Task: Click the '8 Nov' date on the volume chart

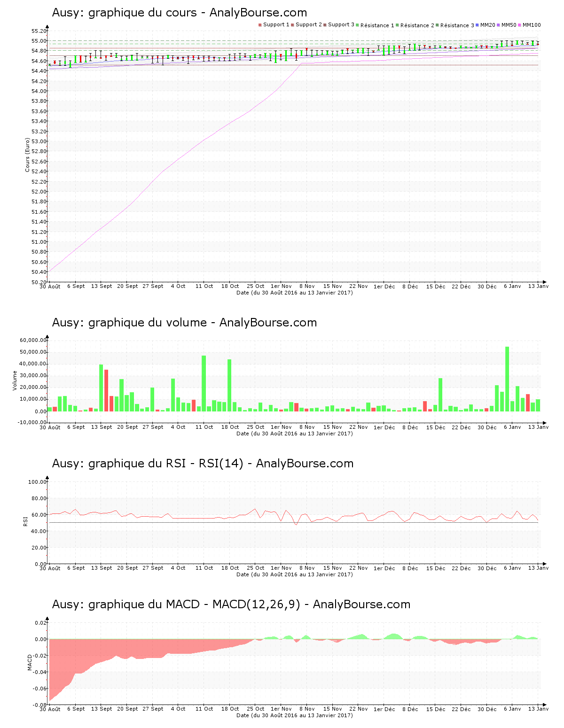Action: tap(307, 427)
